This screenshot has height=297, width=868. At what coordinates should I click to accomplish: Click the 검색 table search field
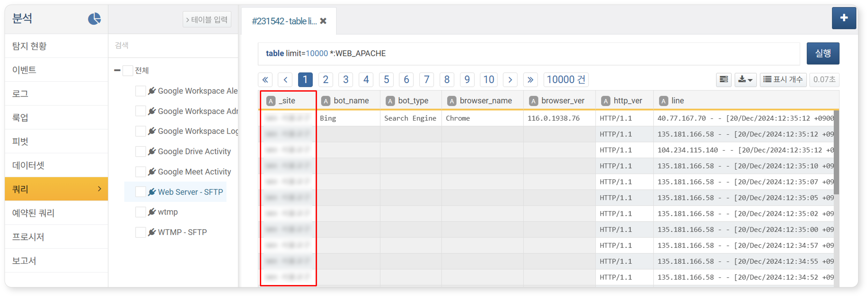click(x=173, y=45)
